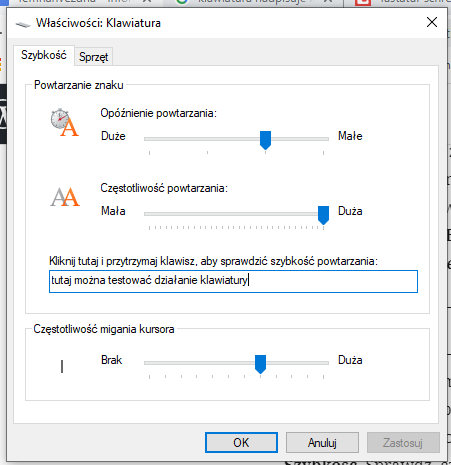The width and height of the screenshot is (451, 465).
Task: Click inside the keyboard test text field
Action: 233,281
